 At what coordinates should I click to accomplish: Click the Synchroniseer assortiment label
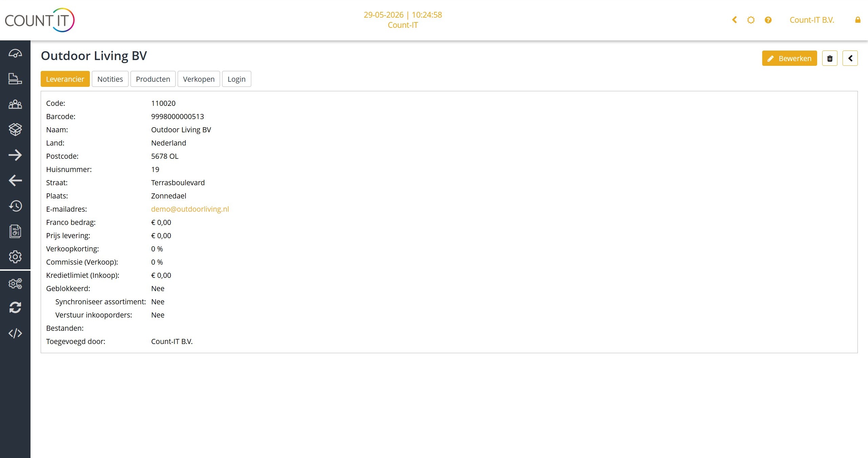tap(101, 302)
